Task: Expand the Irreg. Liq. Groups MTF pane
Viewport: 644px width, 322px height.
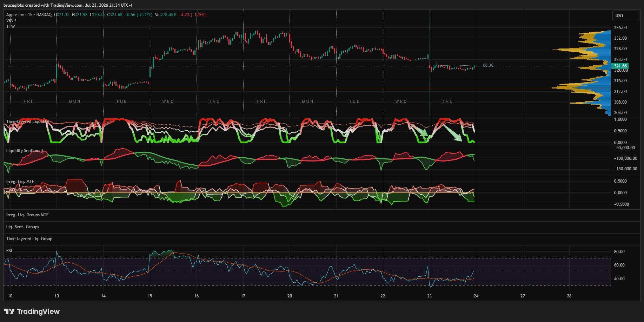Action: pos(27,215)
